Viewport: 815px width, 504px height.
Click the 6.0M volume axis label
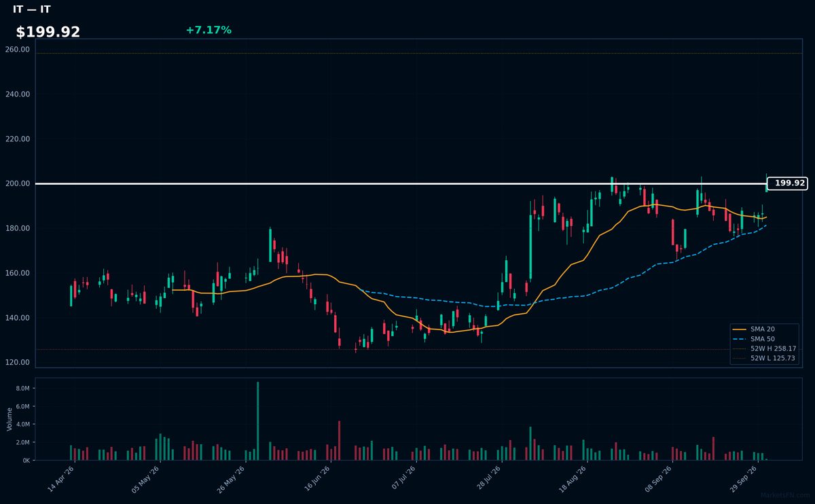pos(22,406)
